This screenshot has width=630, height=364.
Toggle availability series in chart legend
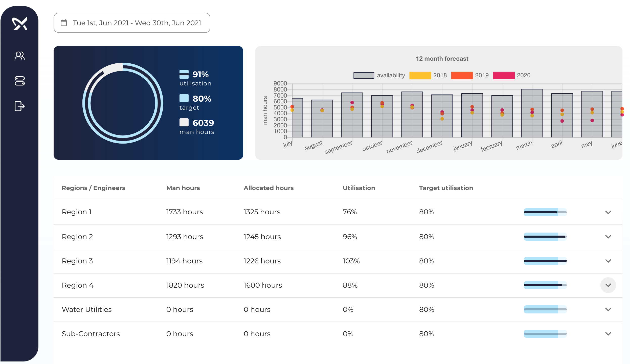pos(364,75)
